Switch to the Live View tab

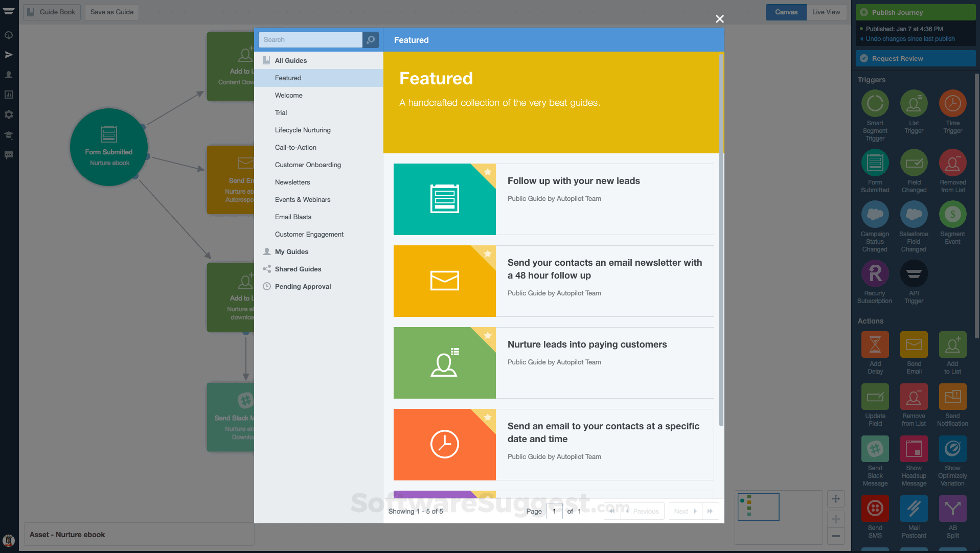pyautogui.click(x=826, y=12)
